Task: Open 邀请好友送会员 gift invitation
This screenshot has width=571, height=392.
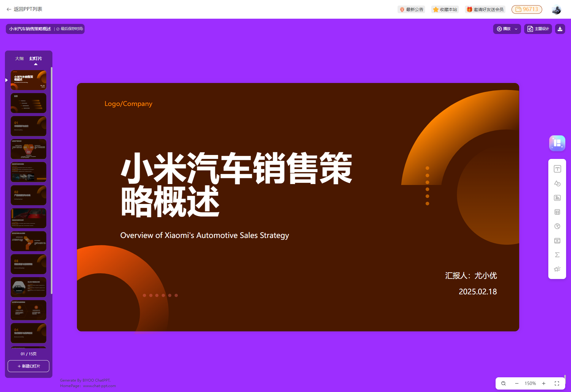Action: 485,9
